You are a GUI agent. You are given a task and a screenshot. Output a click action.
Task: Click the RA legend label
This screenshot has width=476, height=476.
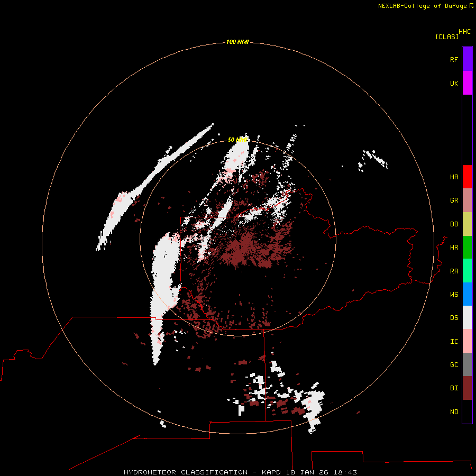[x=454, y=271]
